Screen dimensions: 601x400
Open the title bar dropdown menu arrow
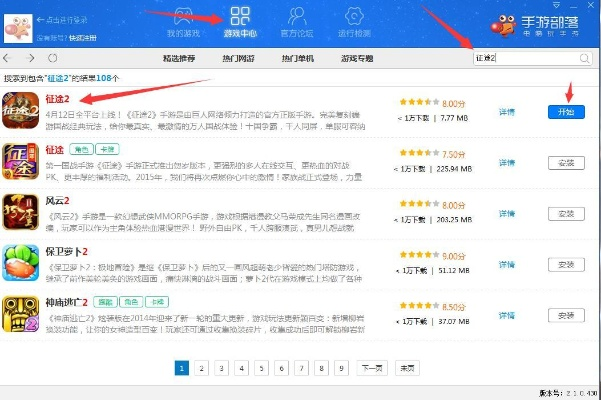[x=557, y=5]
